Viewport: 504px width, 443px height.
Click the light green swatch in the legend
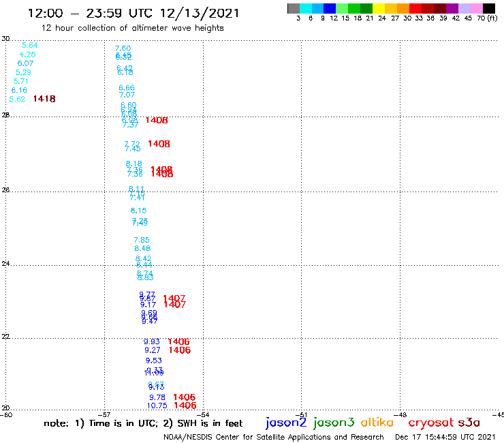click(x=342, y=8)
